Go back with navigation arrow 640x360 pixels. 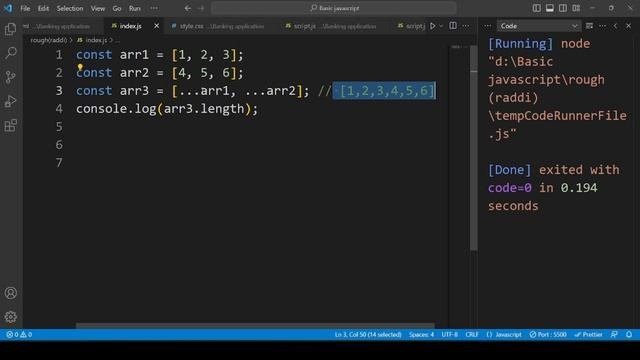click(188, 8)
